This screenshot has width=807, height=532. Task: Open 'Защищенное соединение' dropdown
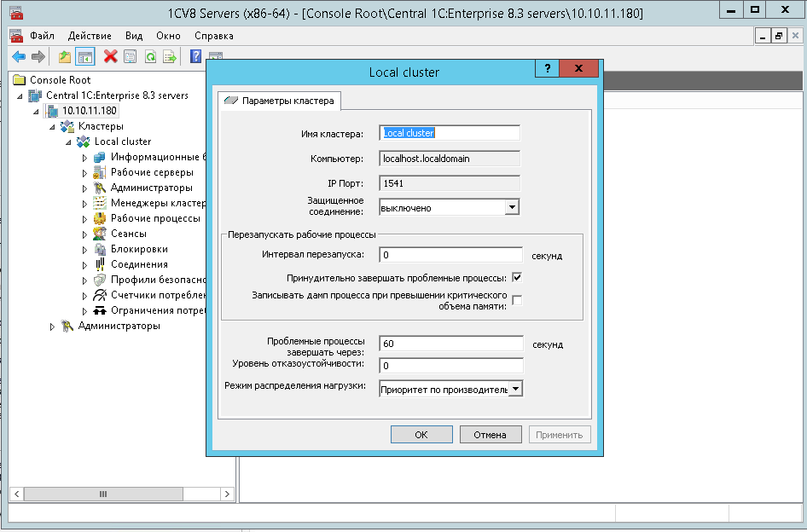click(512, 207)
